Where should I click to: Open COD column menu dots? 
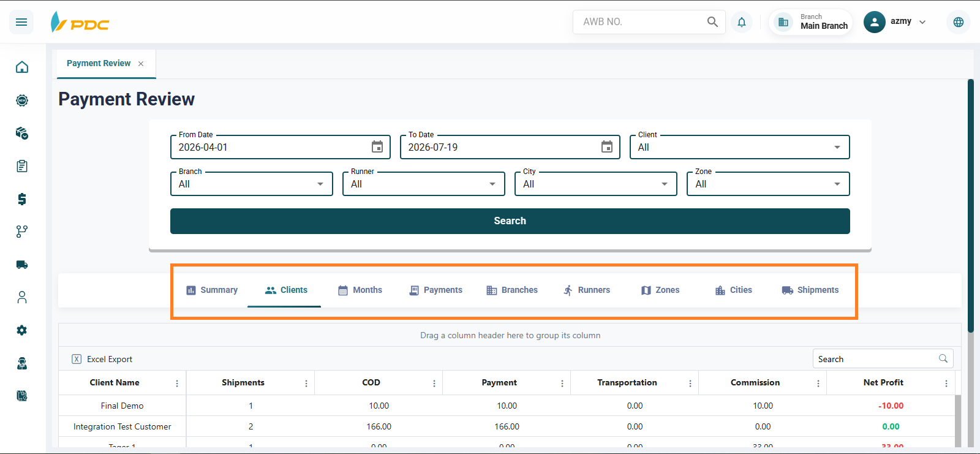coord(434,384)
